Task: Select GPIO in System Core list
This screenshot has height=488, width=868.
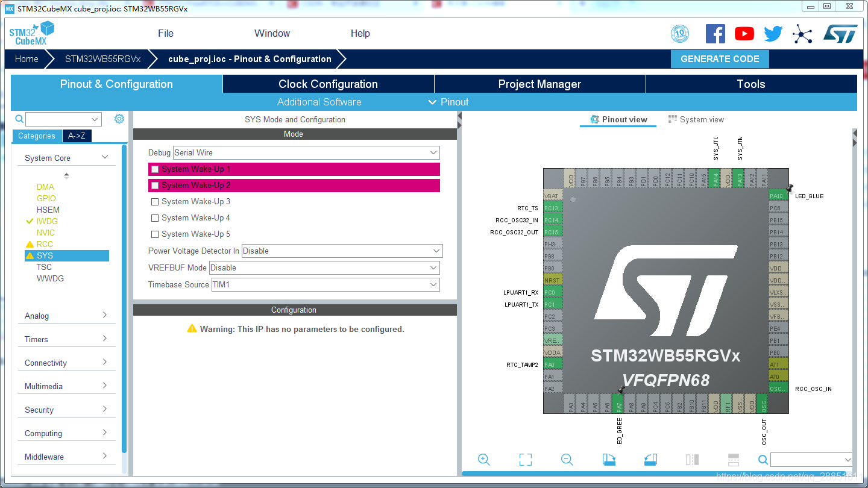Action: point(46,198)
